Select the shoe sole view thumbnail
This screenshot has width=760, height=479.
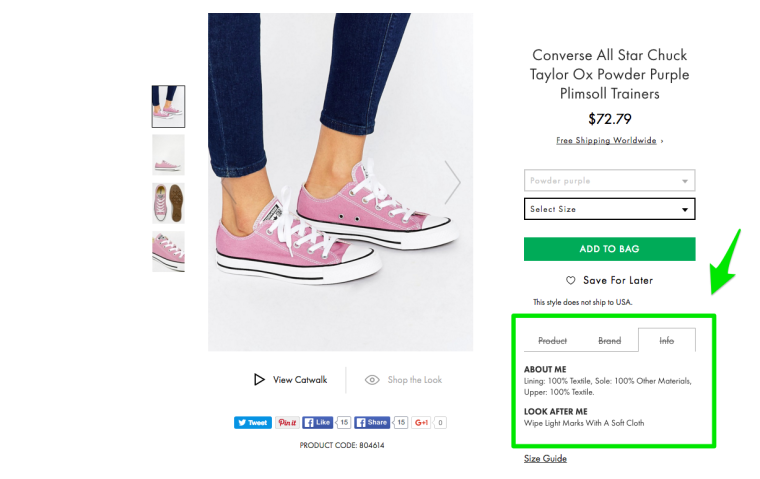click(168, 203)
